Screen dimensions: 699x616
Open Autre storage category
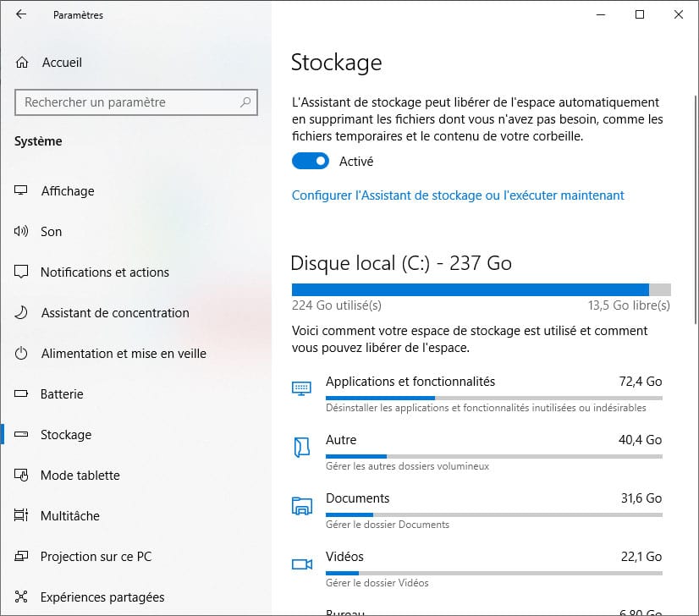coord(477,454)
